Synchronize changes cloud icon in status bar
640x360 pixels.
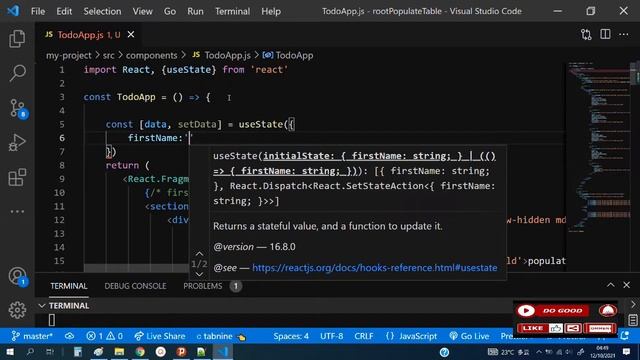click(69, 336)
